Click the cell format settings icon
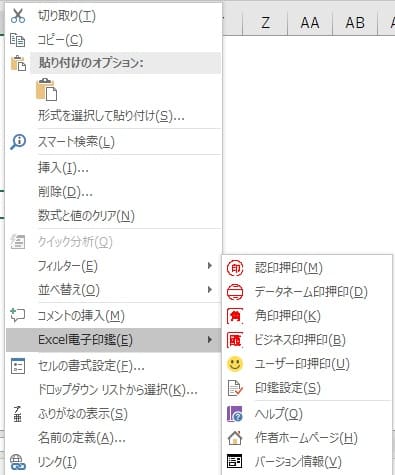The height and width of the screenshot is (475, 395). (x=18, y=366)
